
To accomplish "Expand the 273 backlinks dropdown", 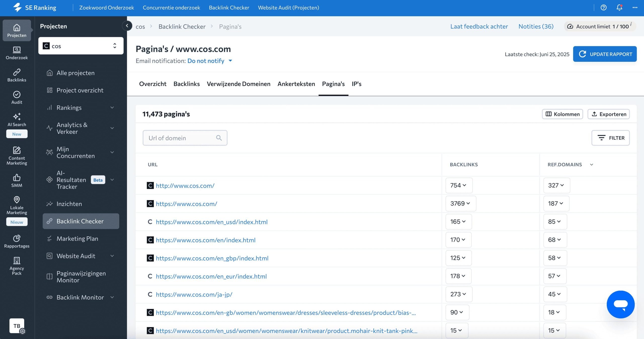I will (459, 294).
